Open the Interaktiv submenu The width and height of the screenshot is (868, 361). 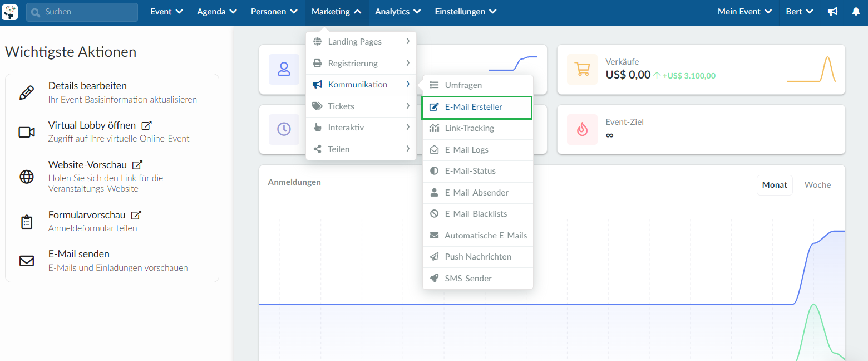point(361,128)
